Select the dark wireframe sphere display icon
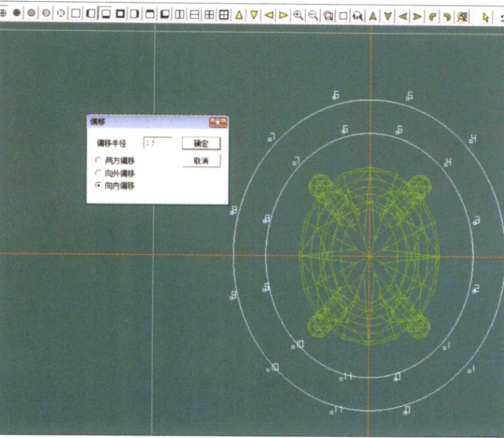Viewport: 504px width, 438px height. pos(16,12)
